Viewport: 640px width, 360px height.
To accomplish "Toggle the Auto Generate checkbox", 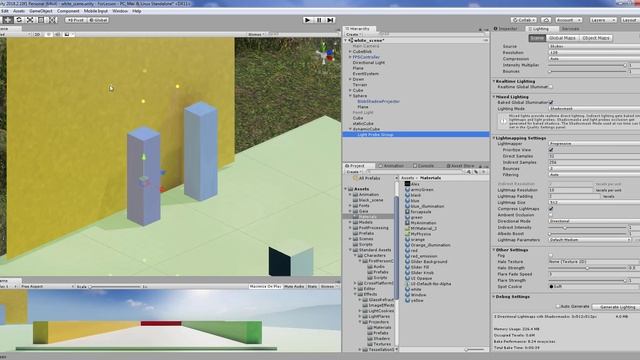I will [x=558, y=307].
